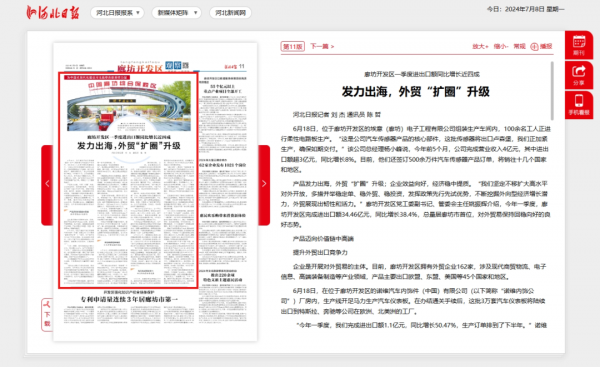Select the 发力出海 article on page thumbnail
This screenshot has height=367, width=600.
128,180
